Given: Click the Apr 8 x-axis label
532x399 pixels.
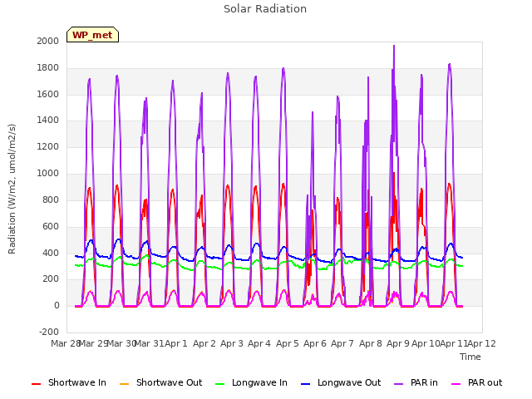Looking at the screenshot, I should click(371, 343).
